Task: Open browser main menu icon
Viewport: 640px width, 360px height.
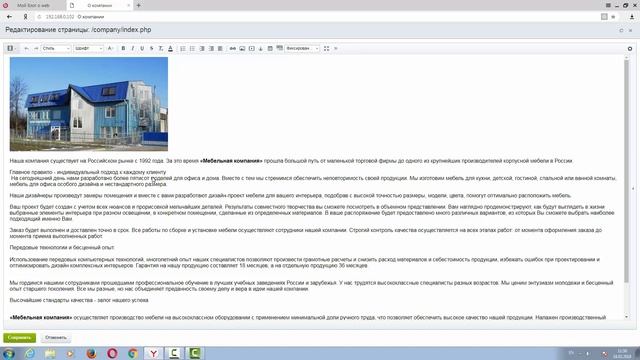Action: click(x=608, y=5)
